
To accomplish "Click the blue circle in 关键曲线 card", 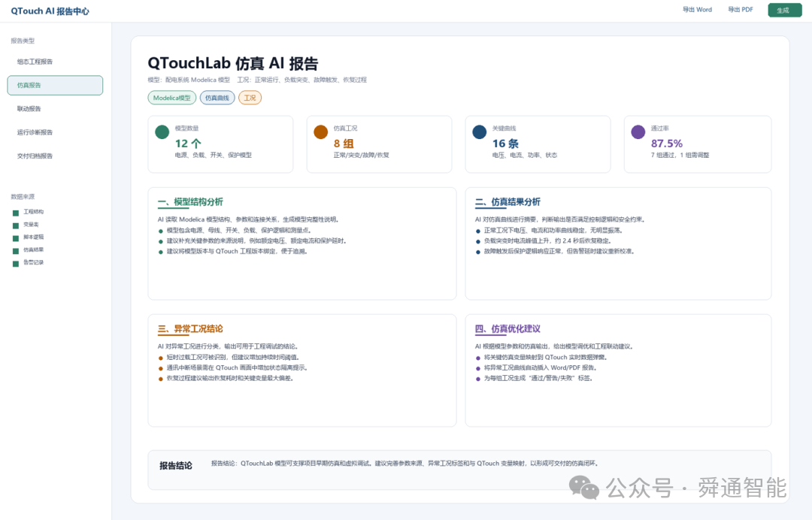I will (480, 132).
